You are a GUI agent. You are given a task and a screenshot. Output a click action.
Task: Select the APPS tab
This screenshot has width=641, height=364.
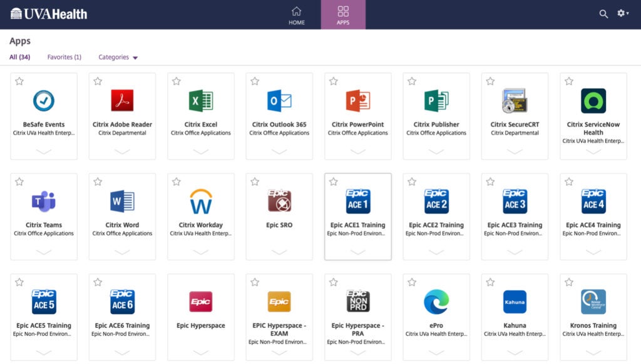pos(343,15)
